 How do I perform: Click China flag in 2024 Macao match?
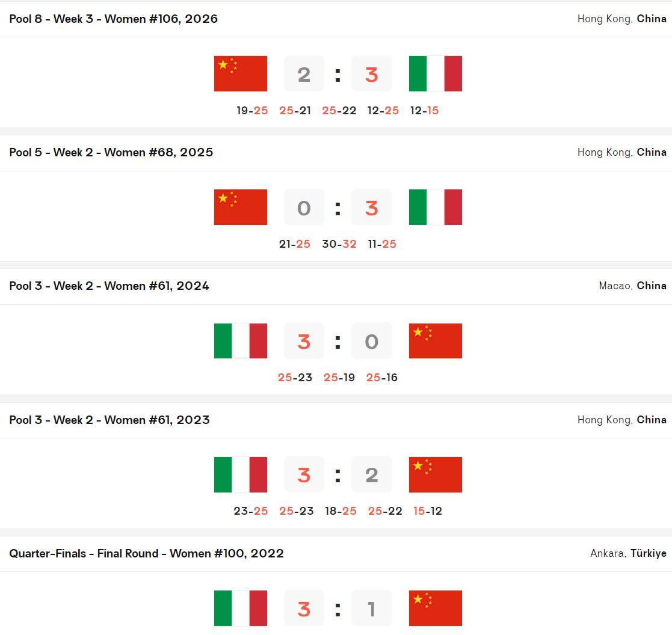436,341
